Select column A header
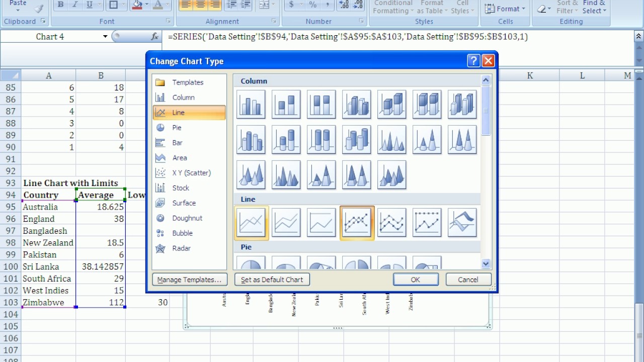The width and height of the screenshot is (644, 362). point(48,75)
